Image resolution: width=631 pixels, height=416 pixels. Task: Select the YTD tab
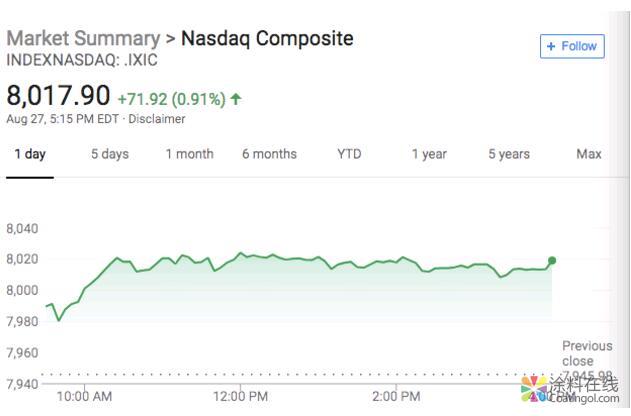[349, 154]
